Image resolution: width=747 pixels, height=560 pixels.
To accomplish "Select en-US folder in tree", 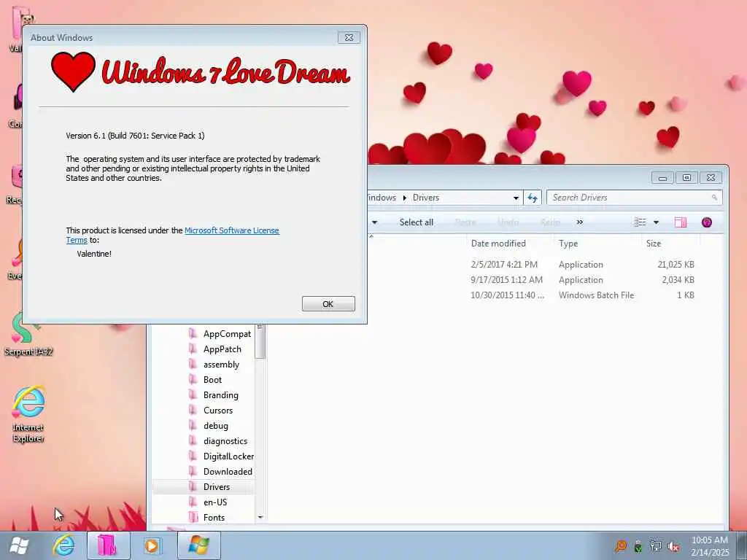I will click(x=215, y=502).
